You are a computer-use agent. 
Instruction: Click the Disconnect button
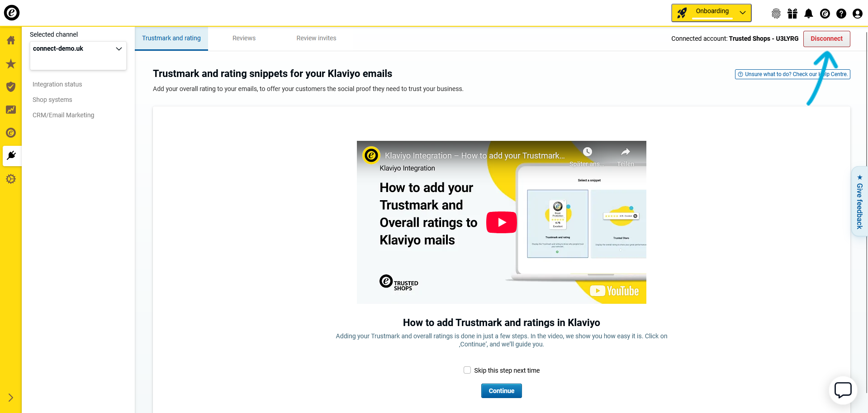click(x=826, y=39)
